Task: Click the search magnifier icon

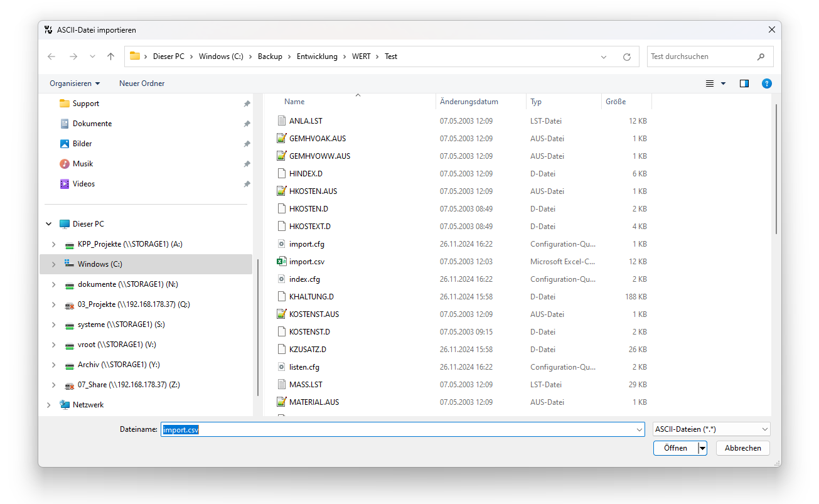Action: (x=761, y=56)
